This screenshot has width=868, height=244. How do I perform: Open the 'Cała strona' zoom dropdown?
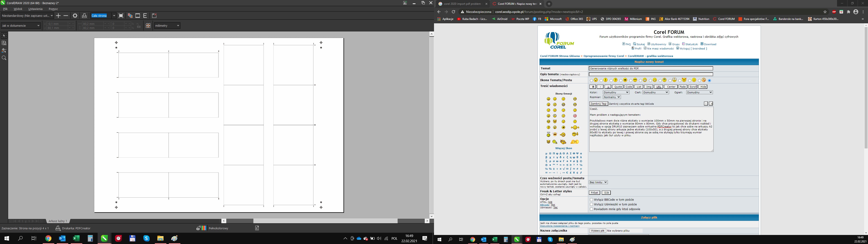(114, 16)
